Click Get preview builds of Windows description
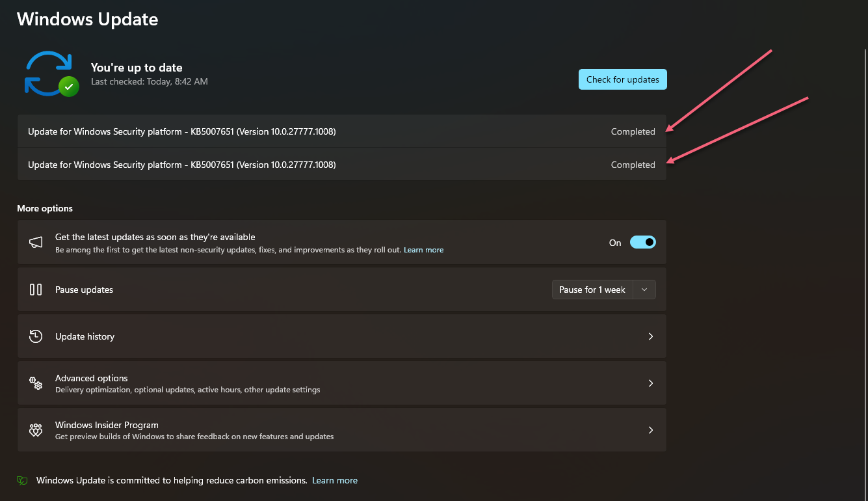This screenshot has width=868, height=501. coord(194,437)
